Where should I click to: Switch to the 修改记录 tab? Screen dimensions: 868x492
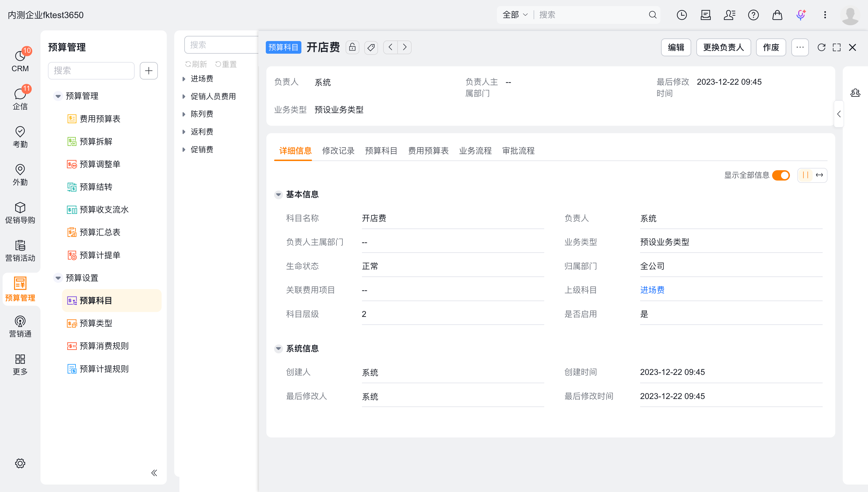[x=338, y=151]
